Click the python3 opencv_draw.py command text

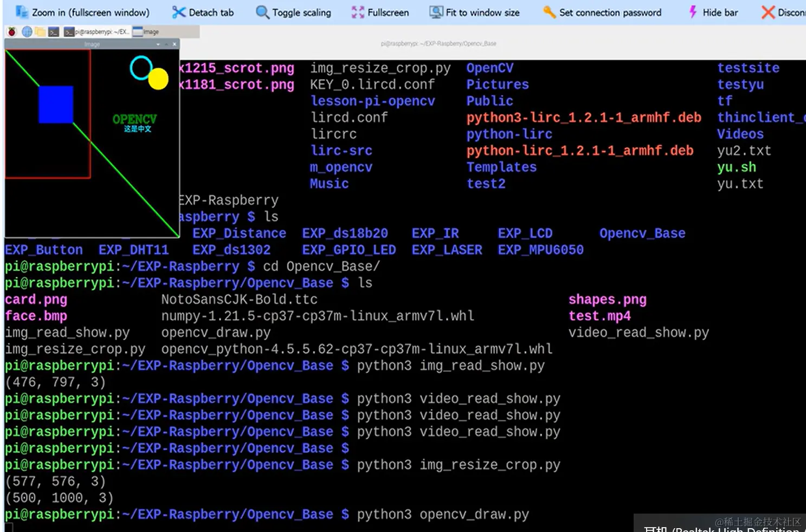pos(443,514)
